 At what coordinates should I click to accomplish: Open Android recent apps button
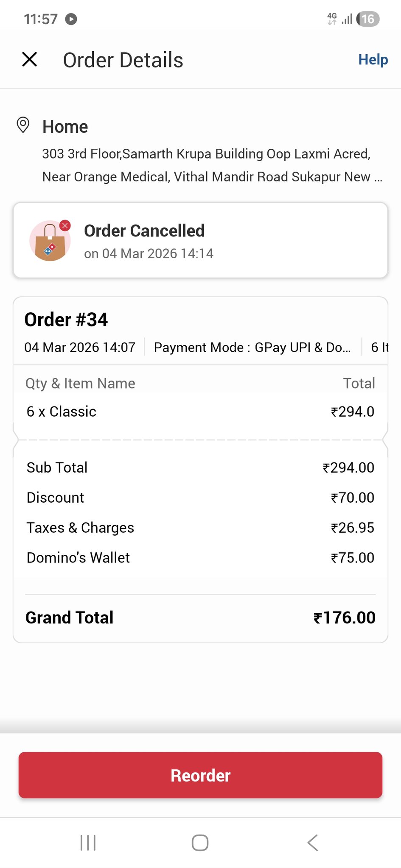click(88, 843)
